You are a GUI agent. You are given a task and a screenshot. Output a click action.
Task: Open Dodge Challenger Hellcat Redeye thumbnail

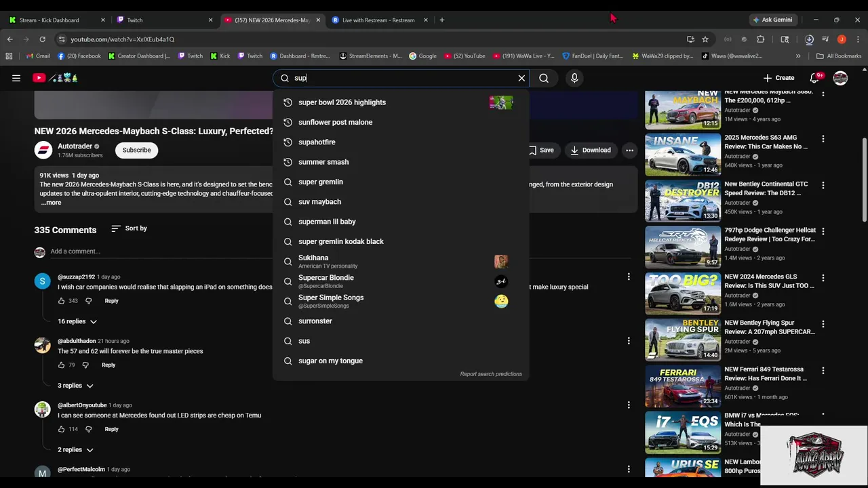pos(683,247)
